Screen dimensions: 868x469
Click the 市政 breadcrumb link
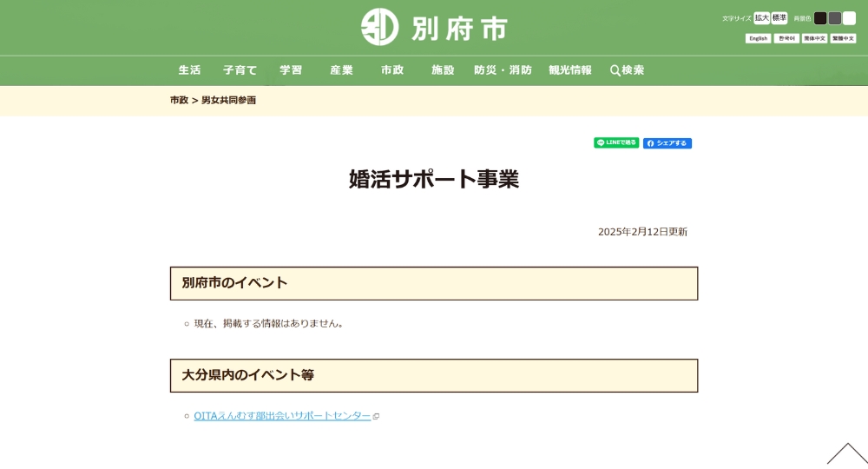[x=180, y=100]
